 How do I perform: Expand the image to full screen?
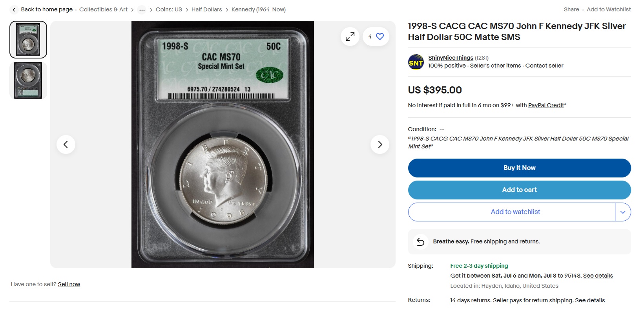(x=350, y=37)
